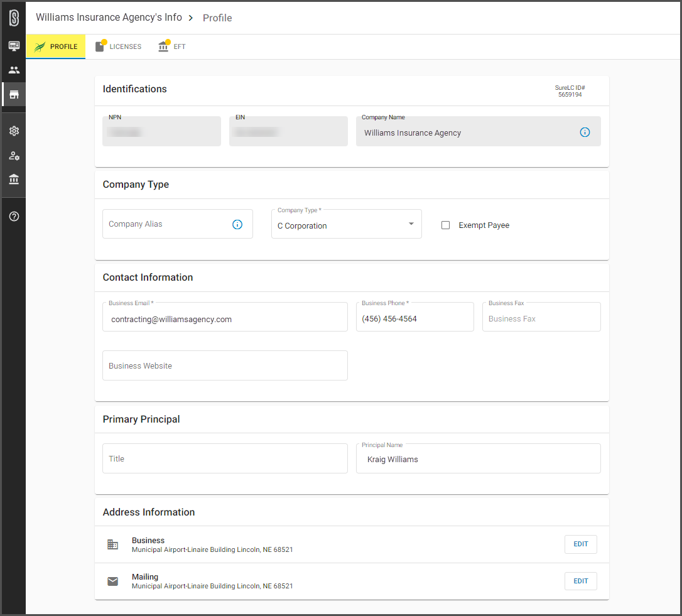Screen dimensions: 682x616
Task: Open the people/producers icon in sidebar
Action: [x=14, y=70]
